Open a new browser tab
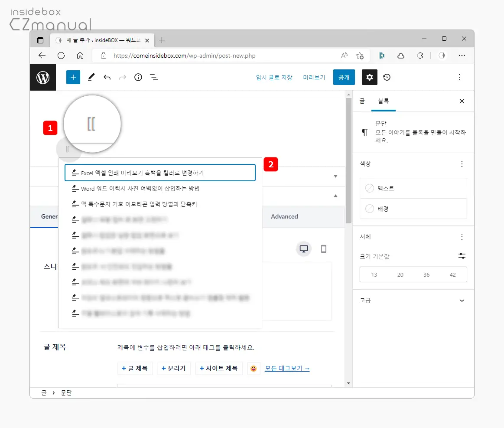The image size is (504, 428). 162,40
